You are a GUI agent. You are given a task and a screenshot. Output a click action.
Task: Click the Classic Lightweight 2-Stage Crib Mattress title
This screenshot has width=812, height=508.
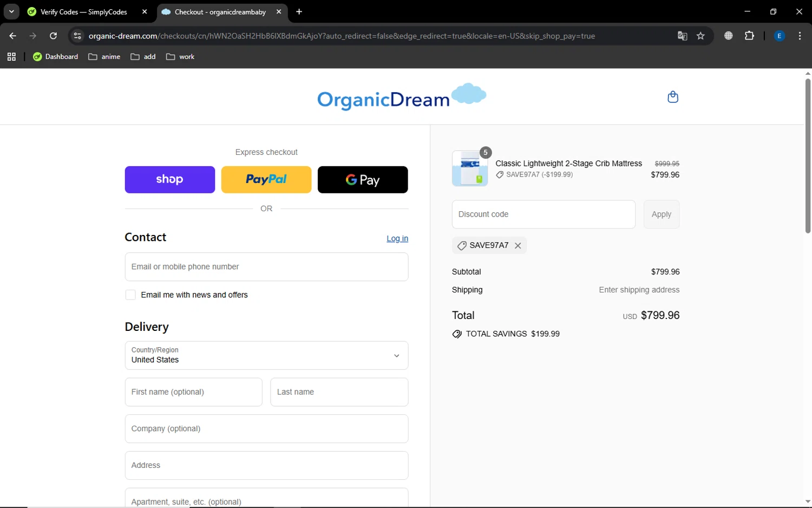point(568,163)
